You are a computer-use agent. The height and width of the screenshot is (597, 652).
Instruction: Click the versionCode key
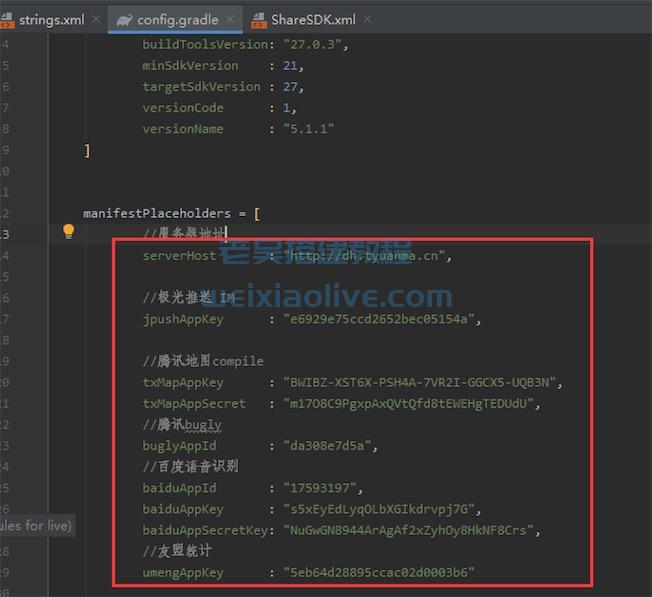click(183, 108)
